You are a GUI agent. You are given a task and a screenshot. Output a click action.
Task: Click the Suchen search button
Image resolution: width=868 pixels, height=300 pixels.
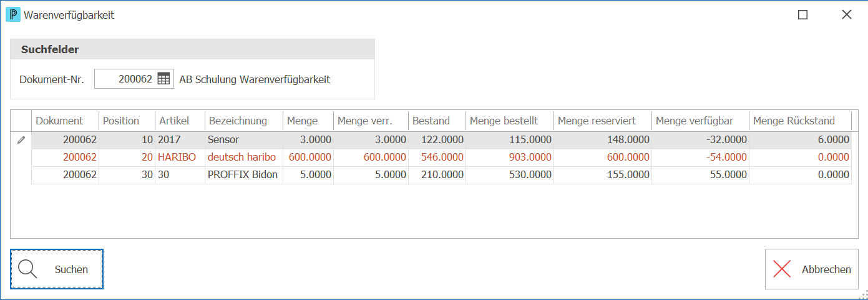[57, 269]
